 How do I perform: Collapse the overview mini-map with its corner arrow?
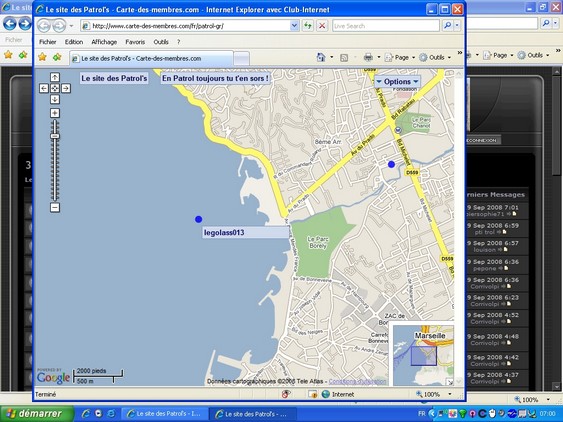click(450, 382)
